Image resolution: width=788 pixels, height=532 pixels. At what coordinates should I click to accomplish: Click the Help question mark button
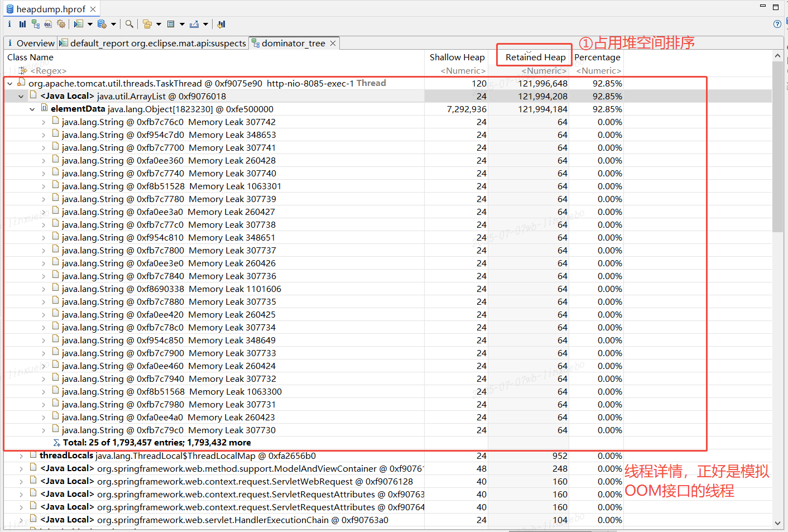[777, 24]
